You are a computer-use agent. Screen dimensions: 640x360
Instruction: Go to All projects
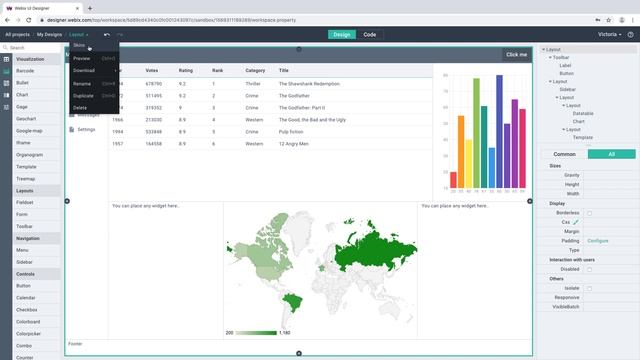(x=18, y=35)
